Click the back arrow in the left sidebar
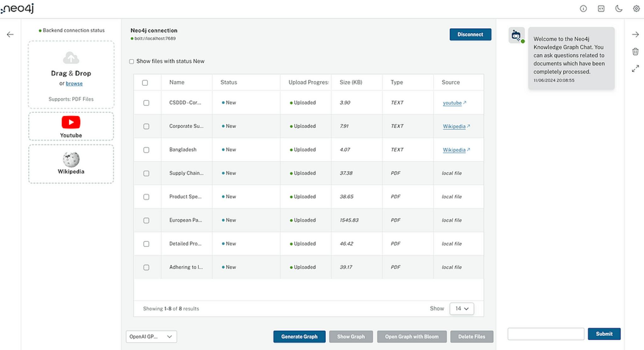Screen dimensions: 644x350 point(10,34)
